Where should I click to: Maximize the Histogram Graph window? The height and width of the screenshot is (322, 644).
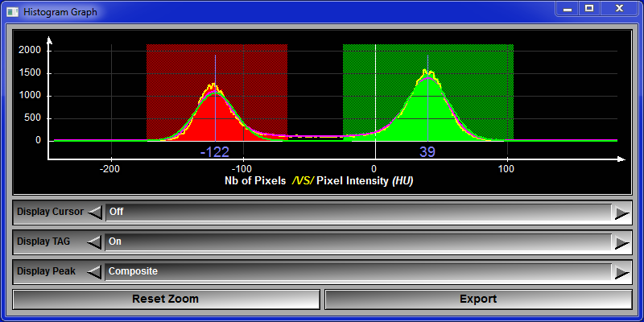[589, 9]
